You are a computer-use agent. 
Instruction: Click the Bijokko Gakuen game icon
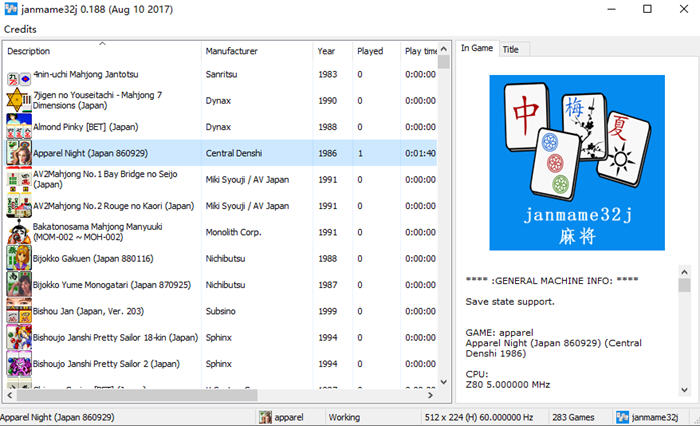[19, 258]
